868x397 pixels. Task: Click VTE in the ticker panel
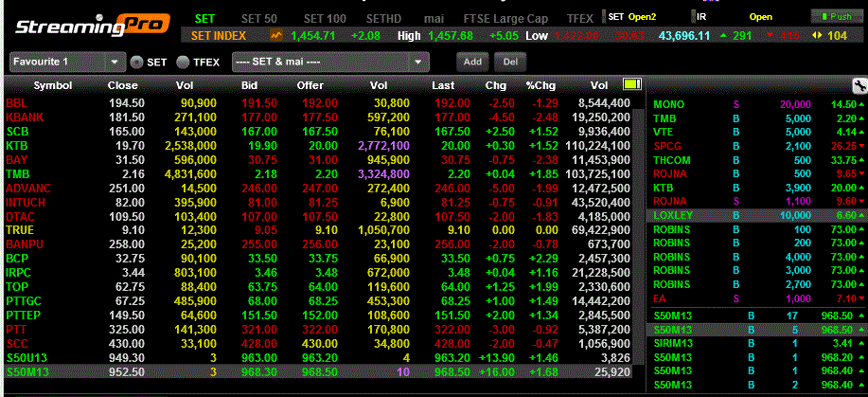coord(664,132)
